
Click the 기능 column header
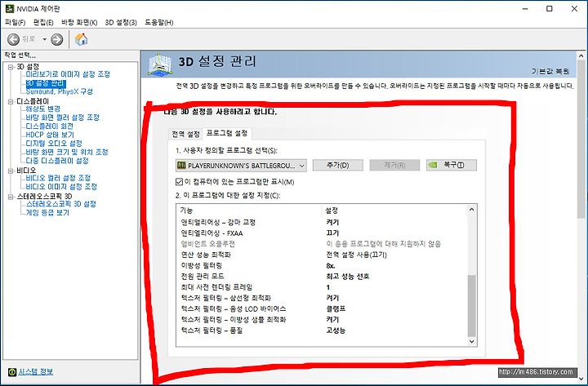point(249,211)
